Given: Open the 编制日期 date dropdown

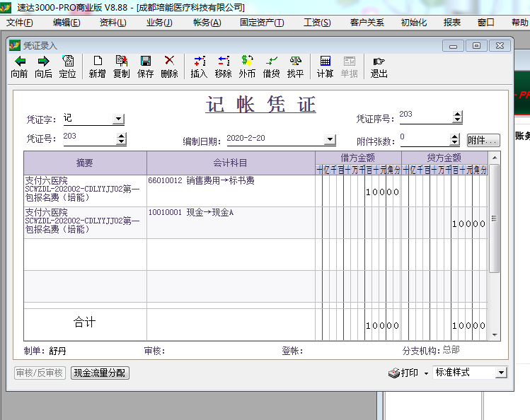Looking at the screenshot, I should click(330, 139).
